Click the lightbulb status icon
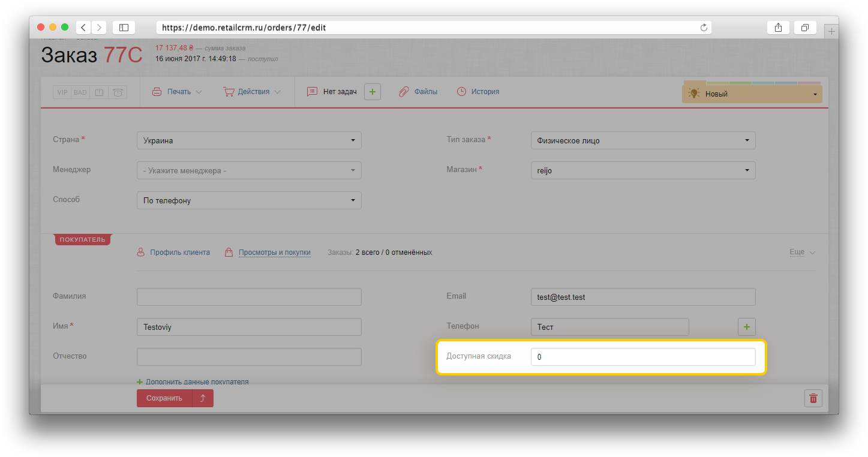 (694, 94)
